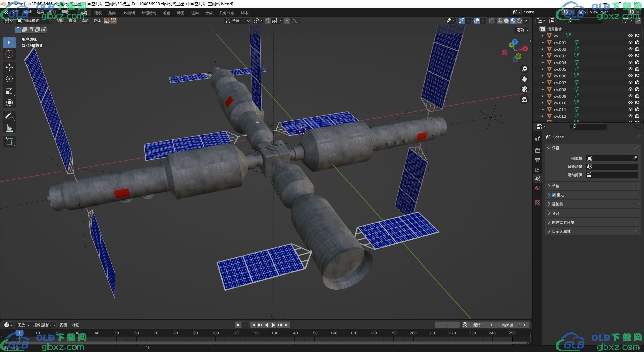
Task: Disable rendering for cv.010 camera icon
Action: [x=637, y=103]
